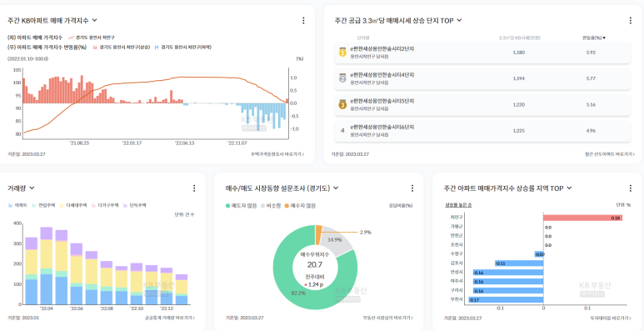Click the 수정구 region label
644x331 pixels.
click(456, 254)
